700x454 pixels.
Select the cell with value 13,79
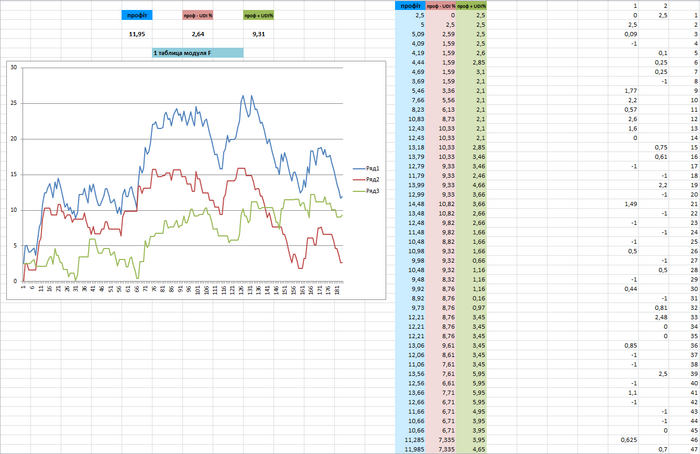410,157
